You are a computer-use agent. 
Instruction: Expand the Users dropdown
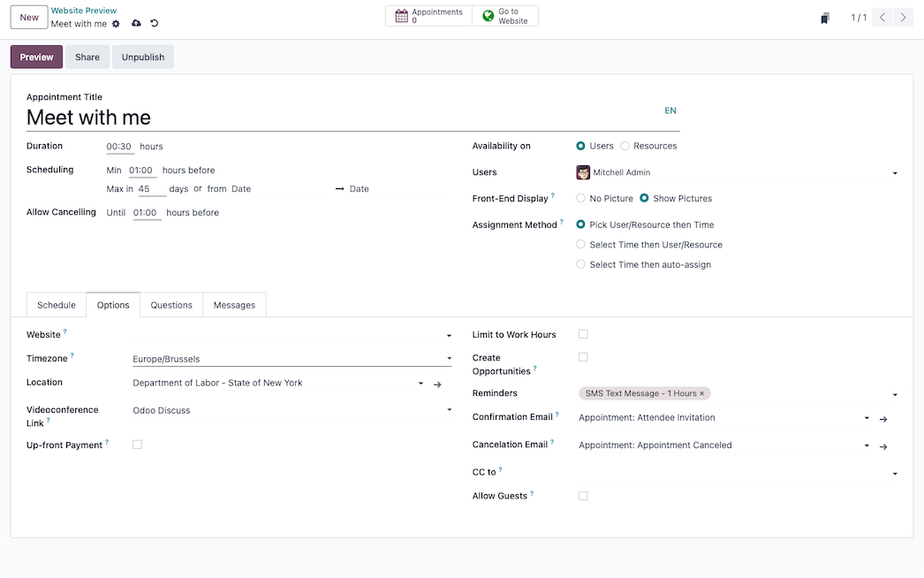(895, 173)
